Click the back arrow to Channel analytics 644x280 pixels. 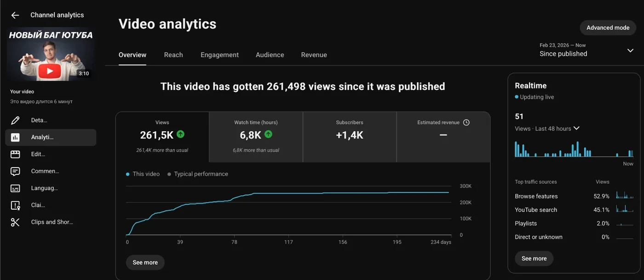tap(15, 15)
